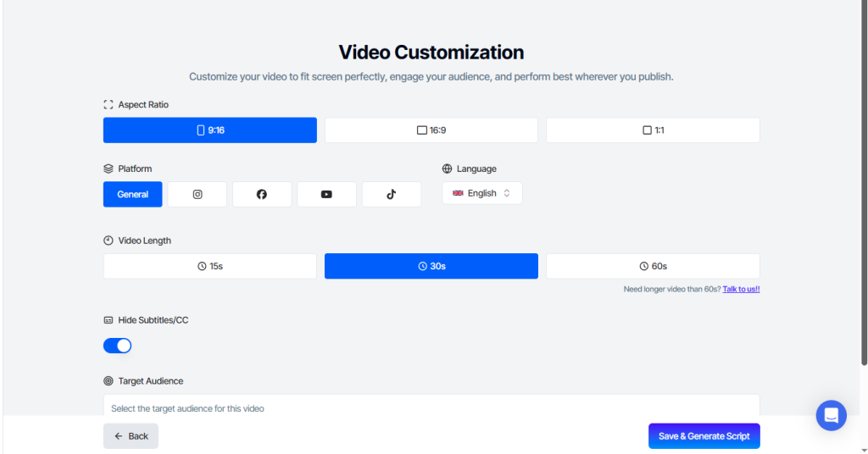The image size is (868, 454).
Task: Set aspect ratio to 1:1
Action: coord(653,130)
